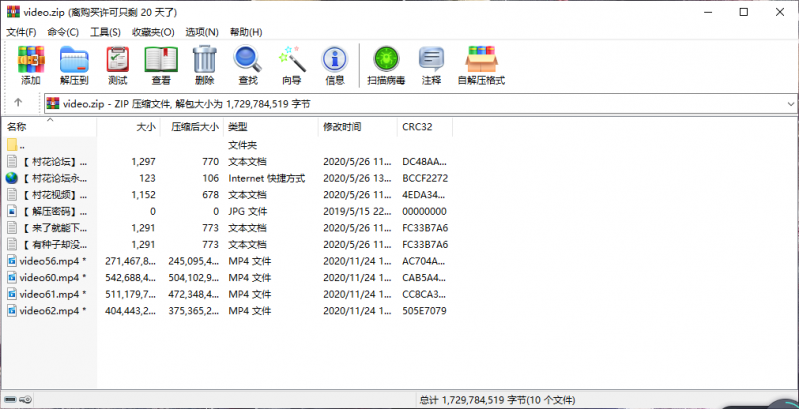Open the 注释 (Comment) icon

click(x=431, y=64)
